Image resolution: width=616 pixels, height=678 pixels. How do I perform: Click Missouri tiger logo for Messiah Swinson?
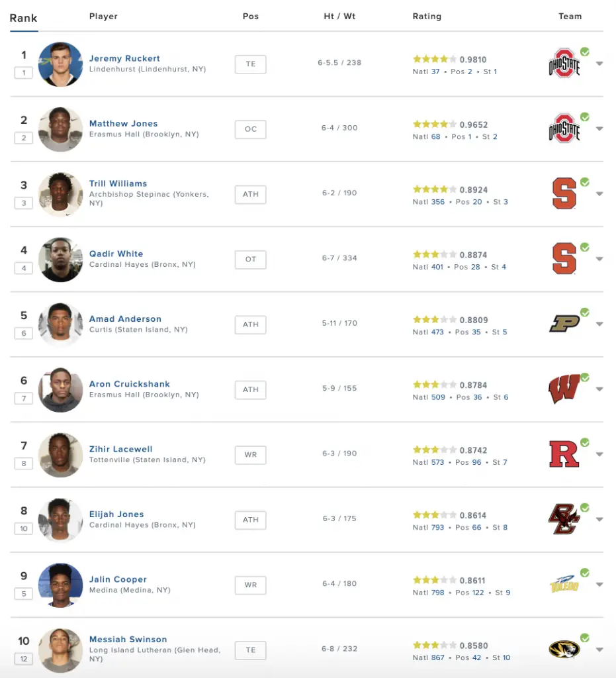564,649
